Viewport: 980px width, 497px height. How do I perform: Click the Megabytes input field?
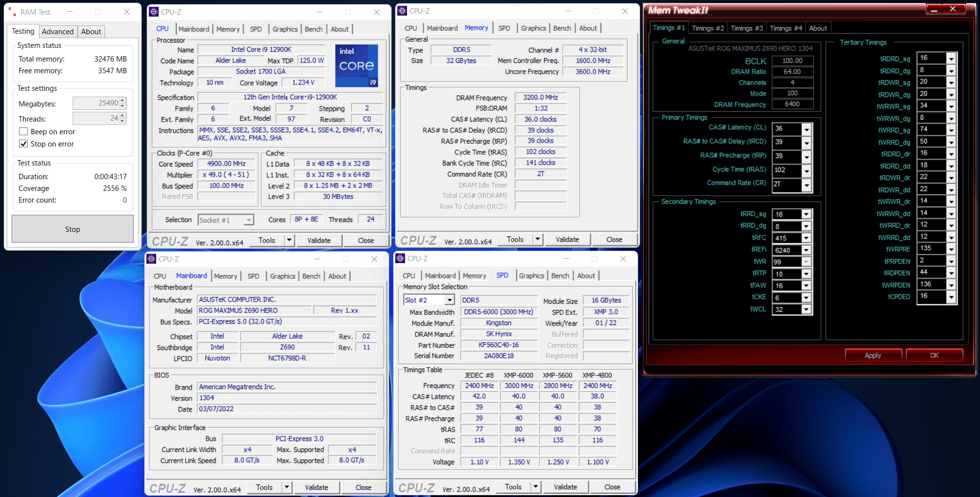[96, 103]
